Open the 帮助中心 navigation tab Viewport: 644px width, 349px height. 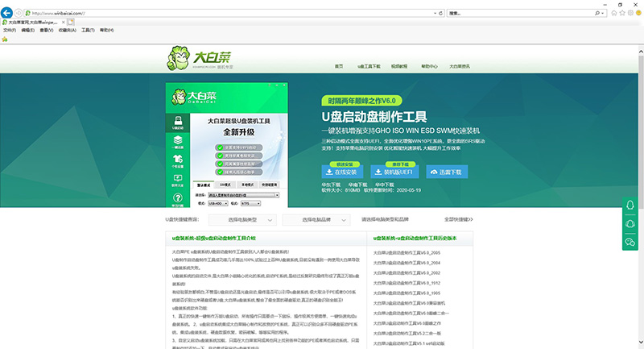429,66
